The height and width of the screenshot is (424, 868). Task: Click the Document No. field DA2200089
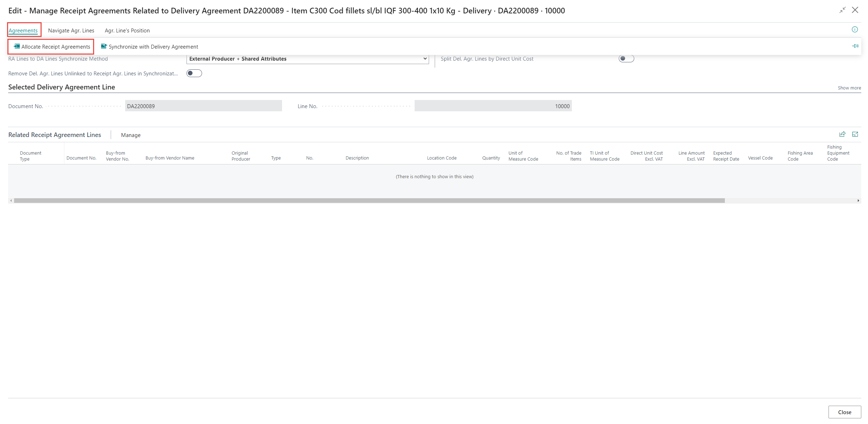point(203,106)
